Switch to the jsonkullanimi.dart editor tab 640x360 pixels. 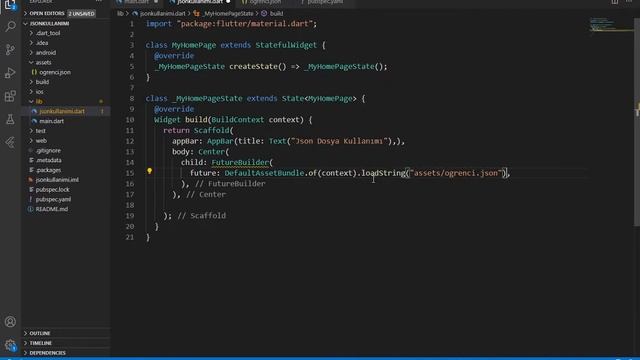tap(200, 2)
